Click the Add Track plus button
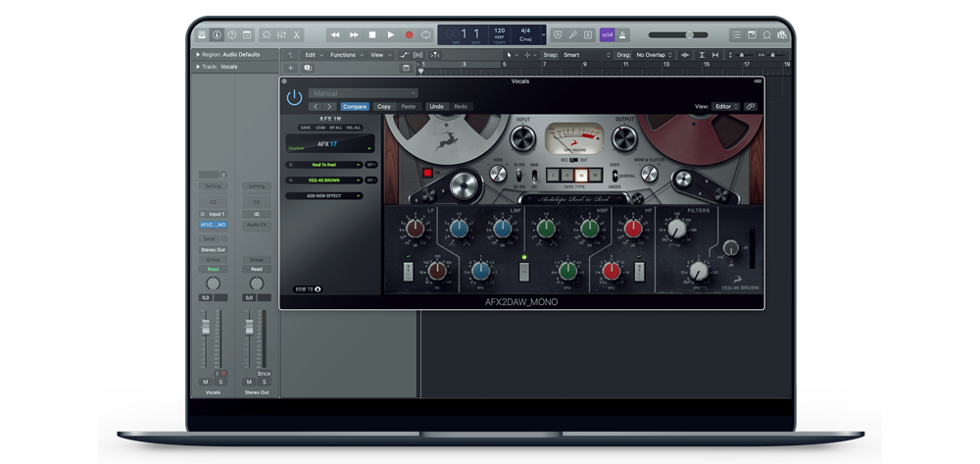 point(291,68)
